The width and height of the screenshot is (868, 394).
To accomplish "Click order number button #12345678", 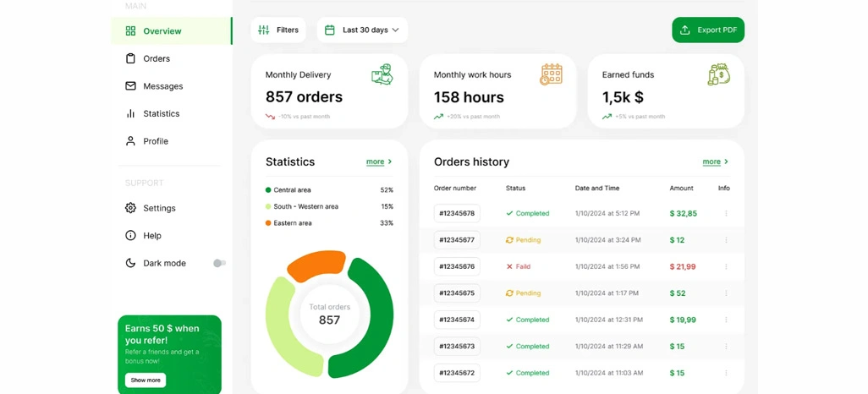I will [457, 214].
